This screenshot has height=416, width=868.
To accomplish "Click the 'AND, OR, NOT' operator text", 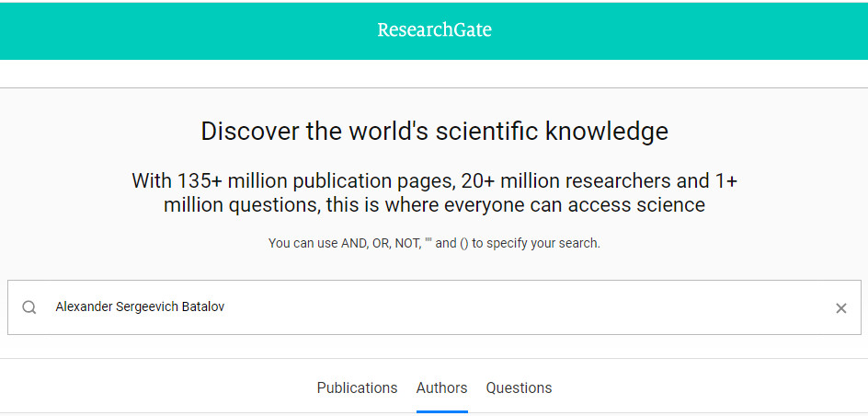I will [x=381, y=243].
